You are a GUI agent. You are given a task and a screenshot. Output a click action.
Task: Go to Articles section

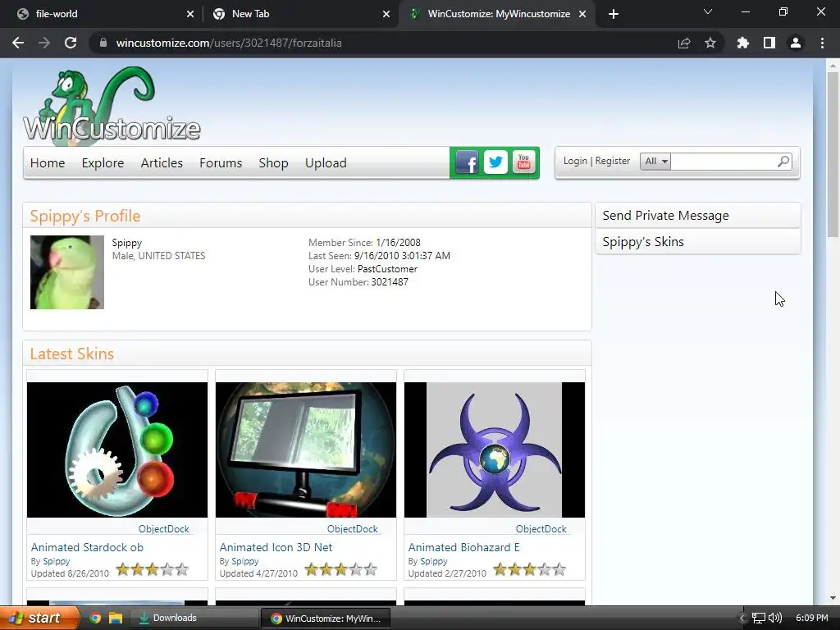[x=162, y=163]
